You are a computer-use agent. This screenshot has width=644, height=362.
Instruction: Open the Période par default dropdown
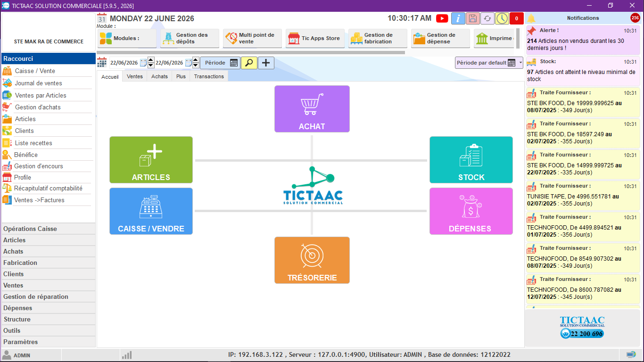click(x=489, y=63)
